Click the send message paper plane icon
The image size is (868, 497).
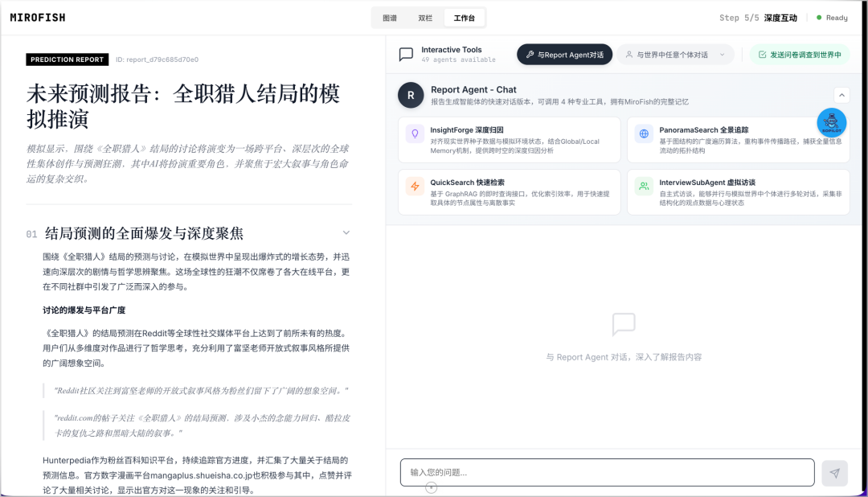[x=834, y=473]
